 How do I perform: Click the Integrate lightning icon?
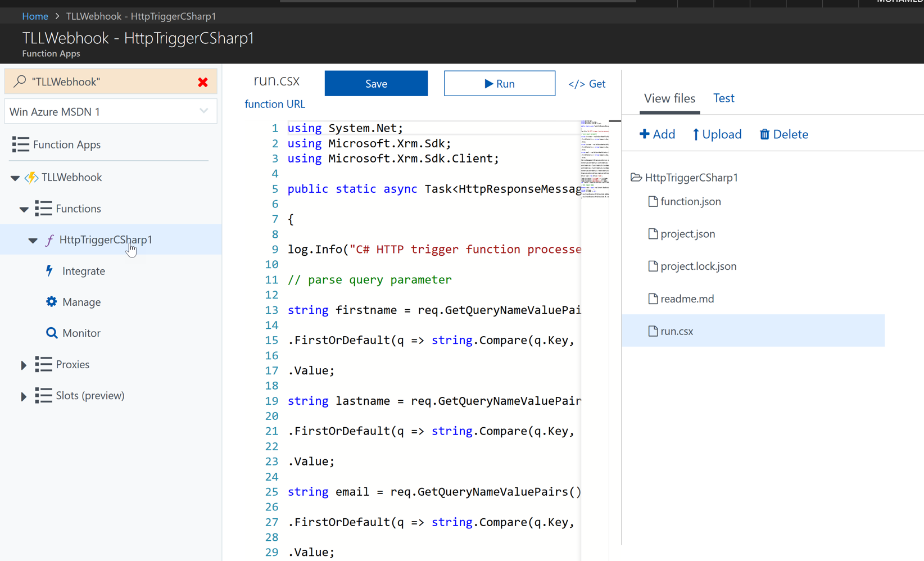pyautogui.click(x=49, y=270)
